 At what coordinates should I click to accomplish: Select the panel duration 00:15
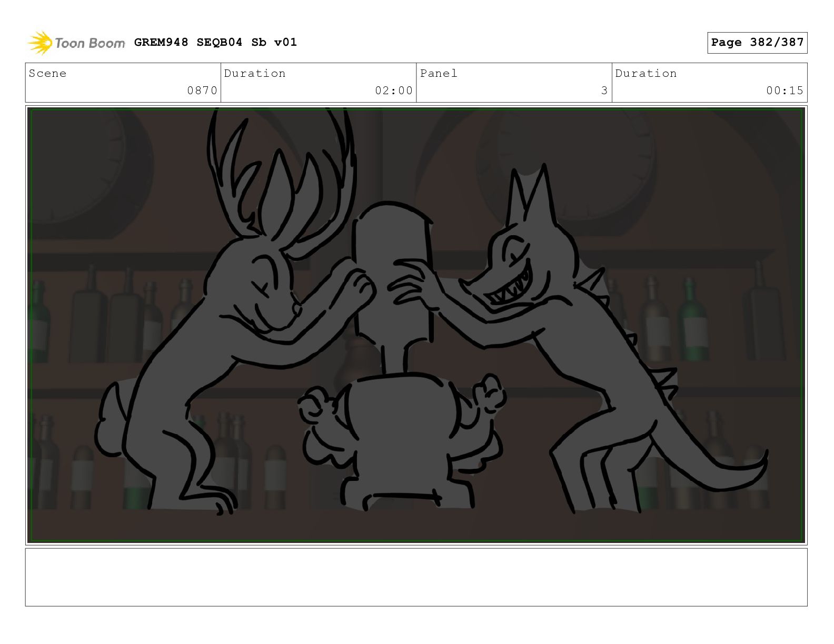click(785, 90)
